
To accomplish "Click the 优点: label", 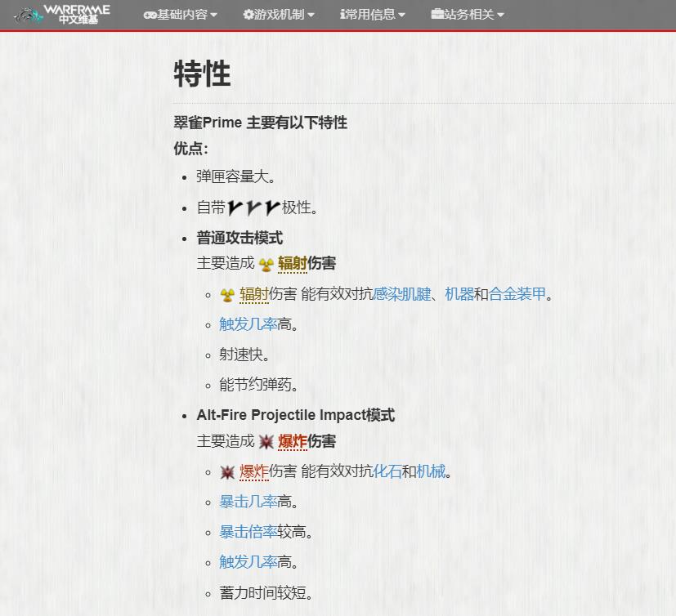I will (191, 149).
